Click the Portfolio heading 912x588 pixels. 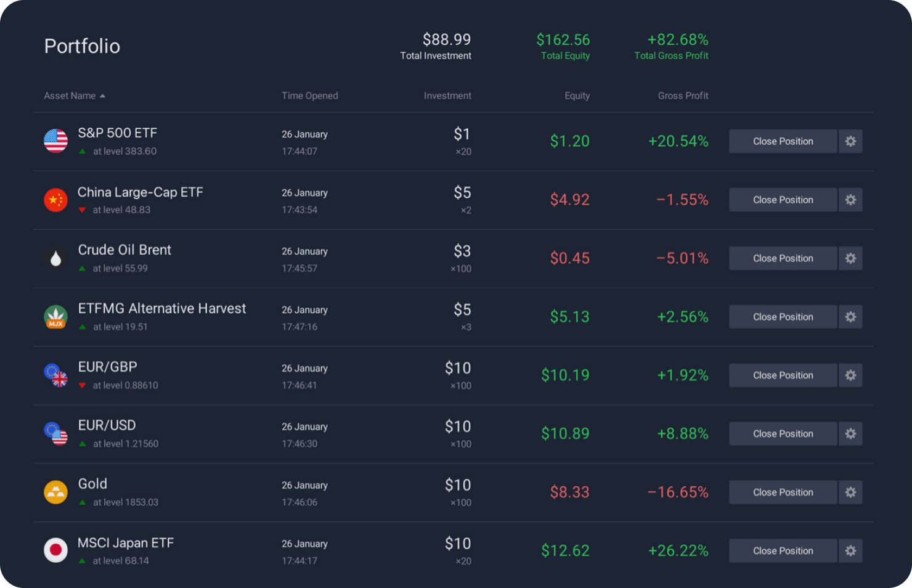tap(82, 46)
